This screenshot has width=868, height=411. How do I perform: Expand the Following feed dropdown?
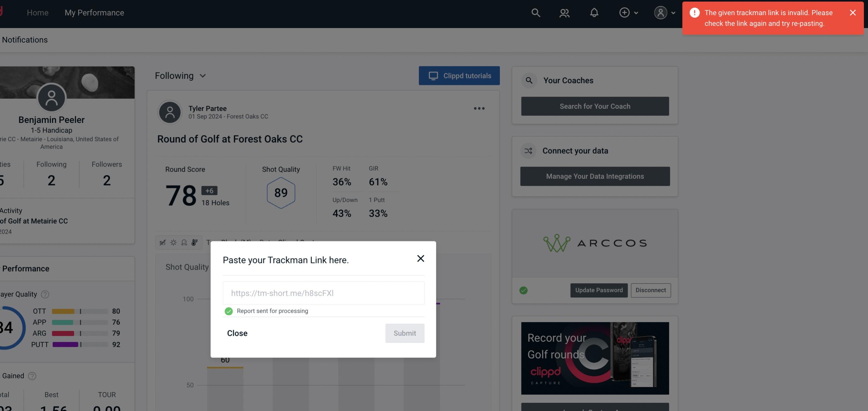pyautogui.click(x=180, y=75)
